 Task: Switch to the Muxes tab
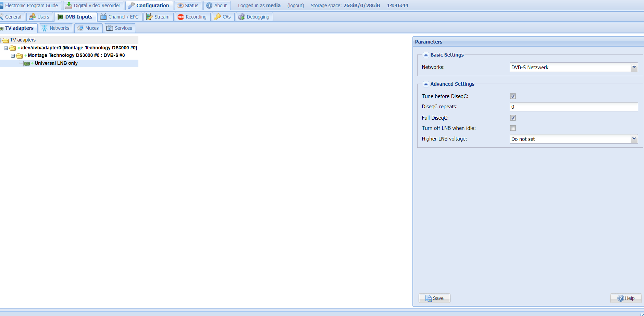click(88, 28)
